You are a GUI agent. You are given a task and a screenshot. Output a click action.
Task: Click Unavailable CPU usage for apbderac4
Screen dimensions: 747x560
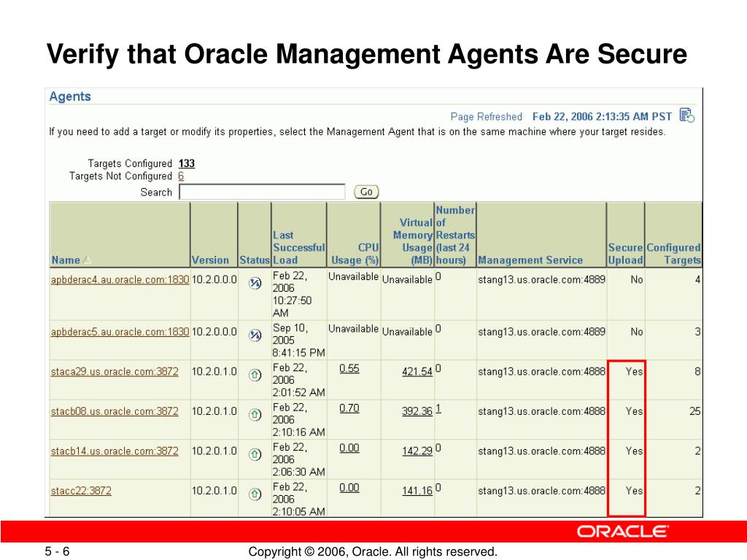[353, 276]
